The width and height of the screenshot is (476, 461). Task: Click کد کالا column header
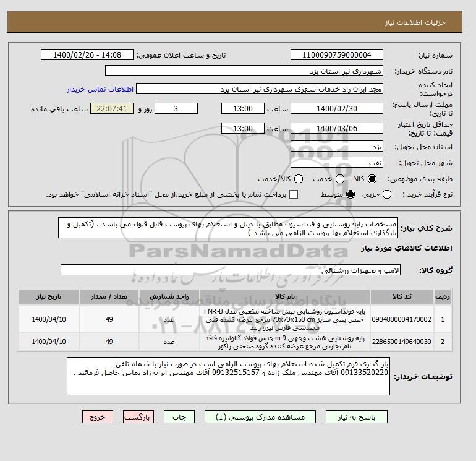(402, 296)
